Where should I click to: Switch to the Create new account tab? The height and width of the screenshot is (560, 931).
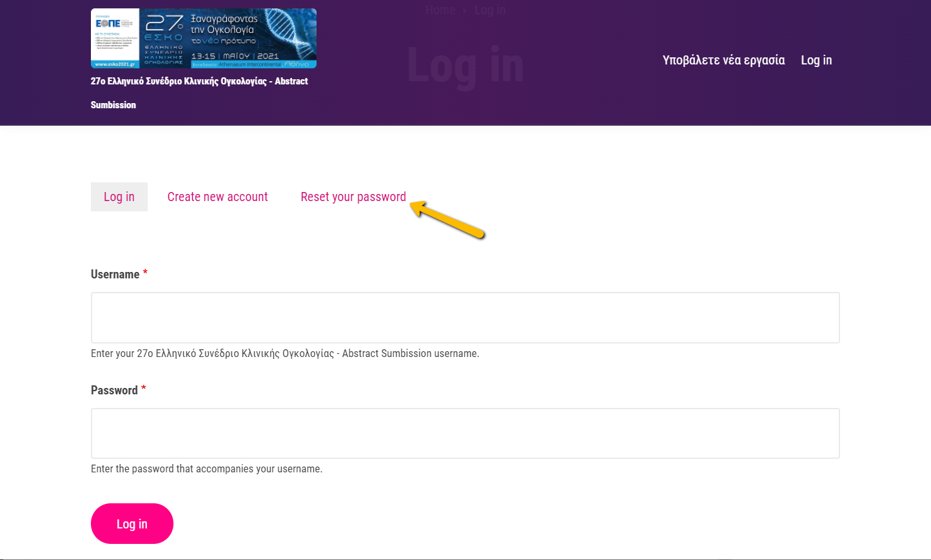point(217,197)
